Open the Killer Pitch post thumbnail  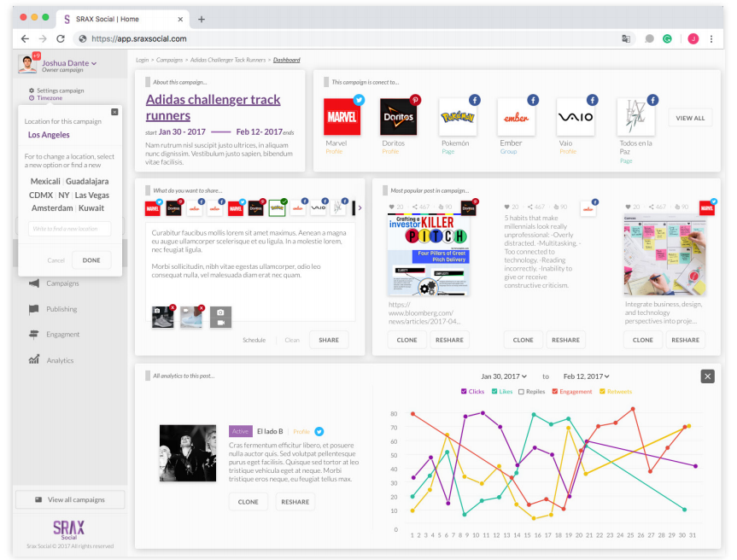(x=428, y=255)
